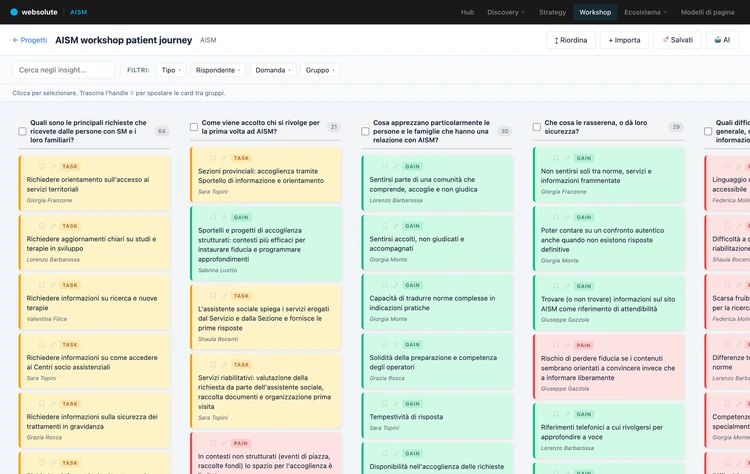Click the Importa button
Viewport: 750px width, 474px height.
point(624,40)
